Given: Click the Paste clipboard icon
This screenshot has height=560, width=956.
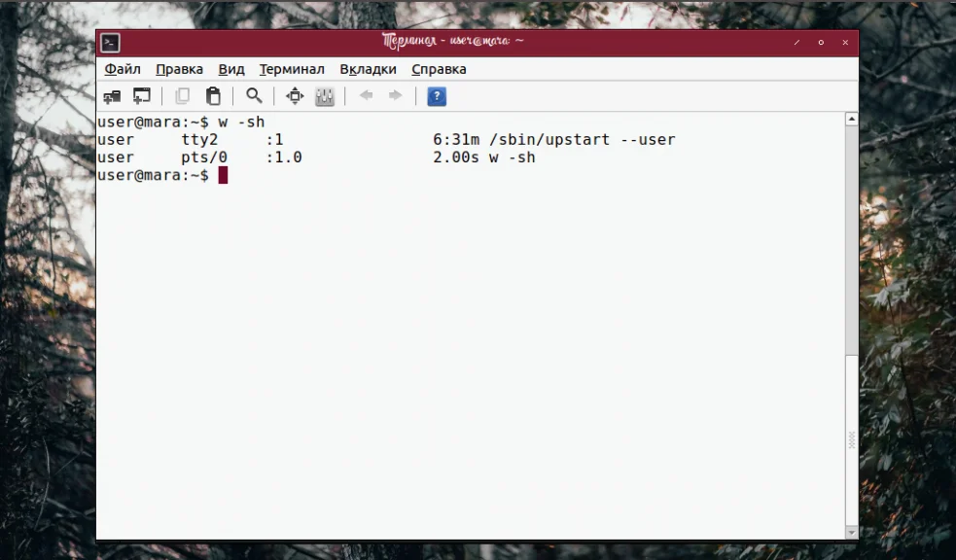Looking at the screenshot, I should tap(213, 96).
